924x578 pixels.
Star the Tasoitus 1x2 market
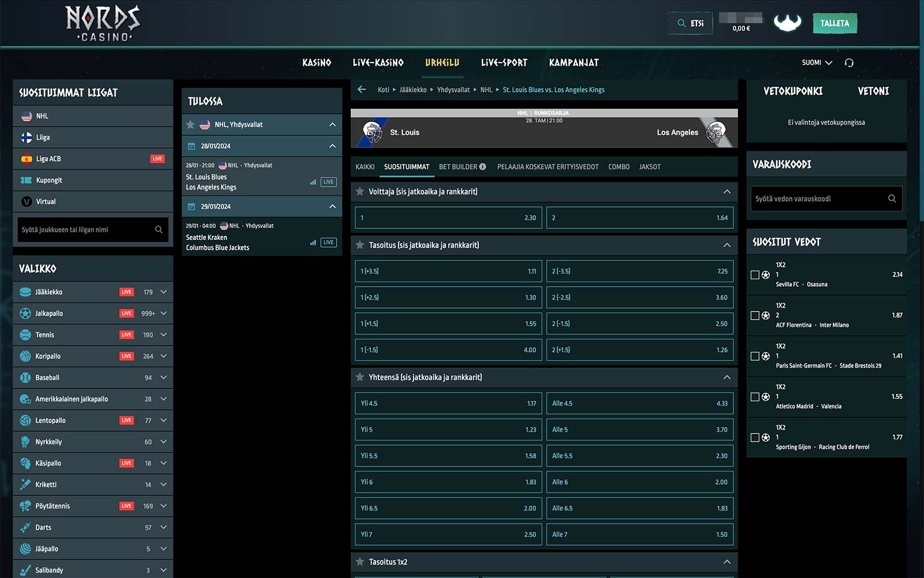(360, 562)
